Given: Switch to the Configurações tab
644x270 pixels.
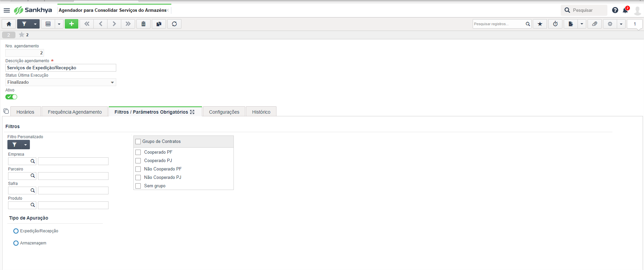Looking at the screenshot, I should [224, 112].
